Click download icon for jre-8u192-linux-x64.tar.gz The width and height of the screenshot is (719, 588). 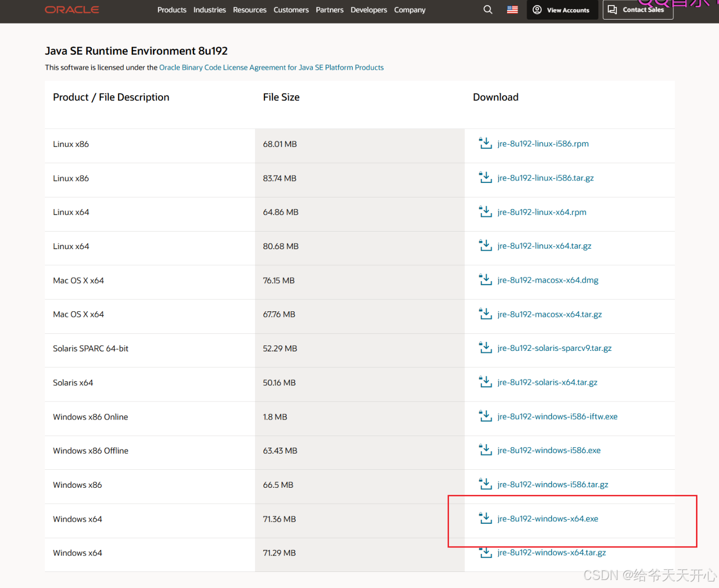coord(485,246)
